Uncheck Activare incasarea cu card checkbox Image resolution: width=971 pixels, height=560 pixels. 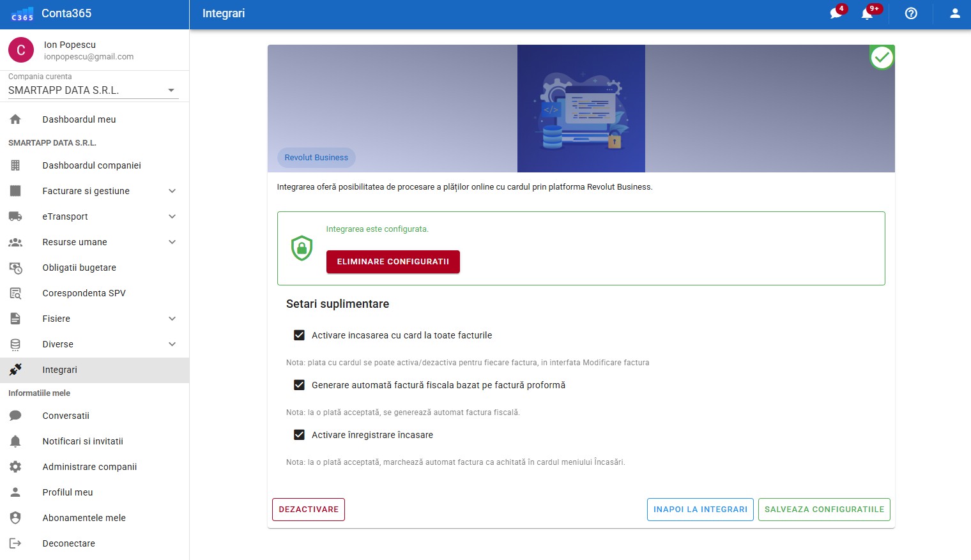(299, 335)
